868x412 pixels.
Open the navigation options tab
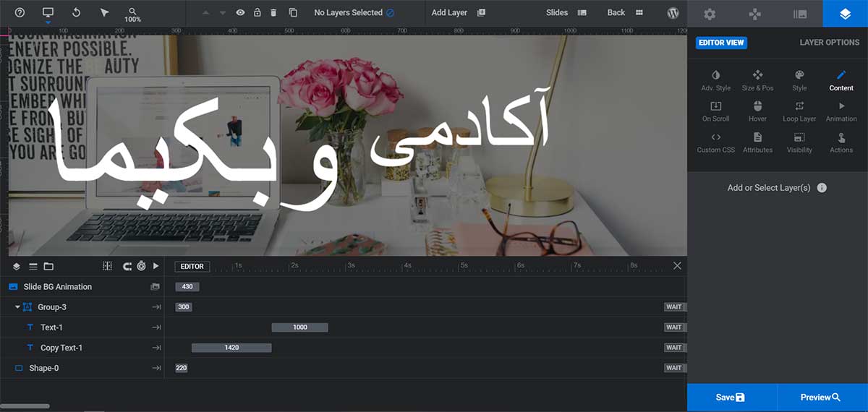click(x=754, y=14)
